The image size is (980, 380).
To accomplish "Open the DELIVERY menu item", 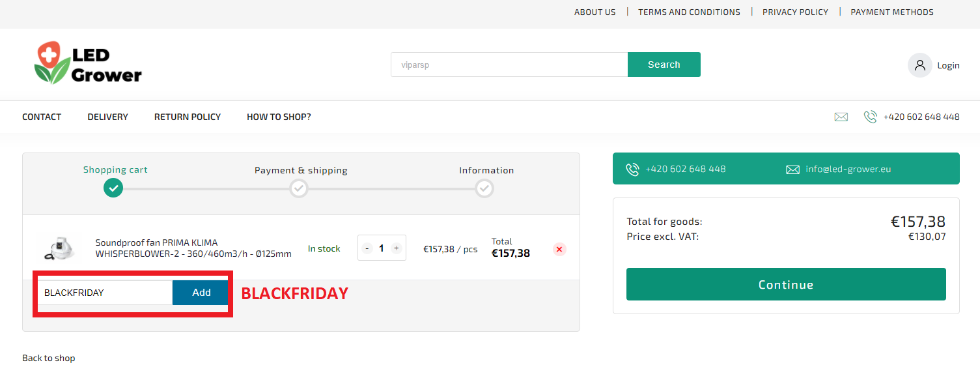I will click(108, 117).
